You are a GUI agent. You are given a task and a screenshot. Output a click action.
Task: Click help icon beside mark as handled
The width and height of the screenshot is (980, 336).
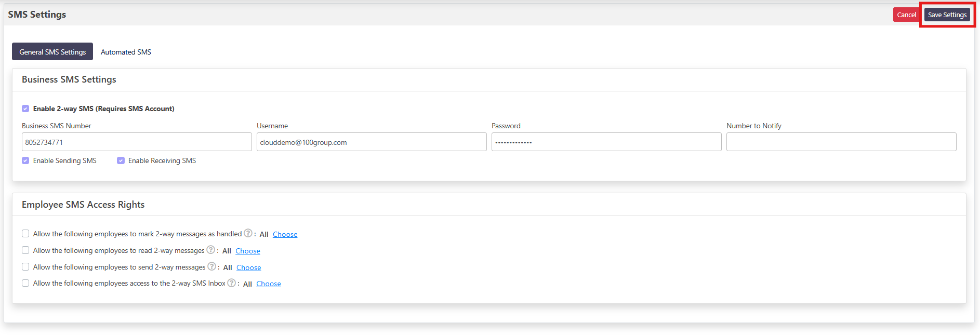click(248, 233)
